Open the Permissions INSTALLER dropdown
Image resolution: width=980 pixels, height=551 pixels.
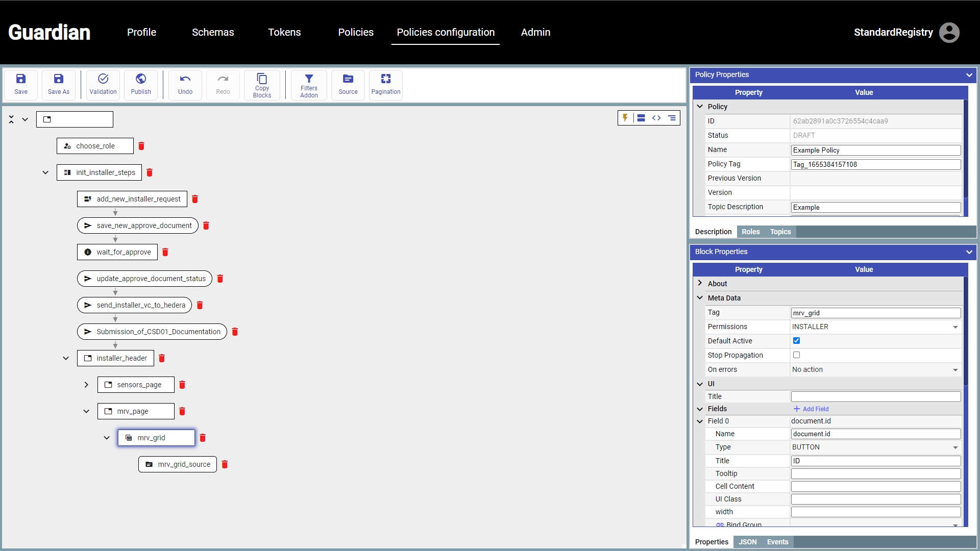(875, 327)
